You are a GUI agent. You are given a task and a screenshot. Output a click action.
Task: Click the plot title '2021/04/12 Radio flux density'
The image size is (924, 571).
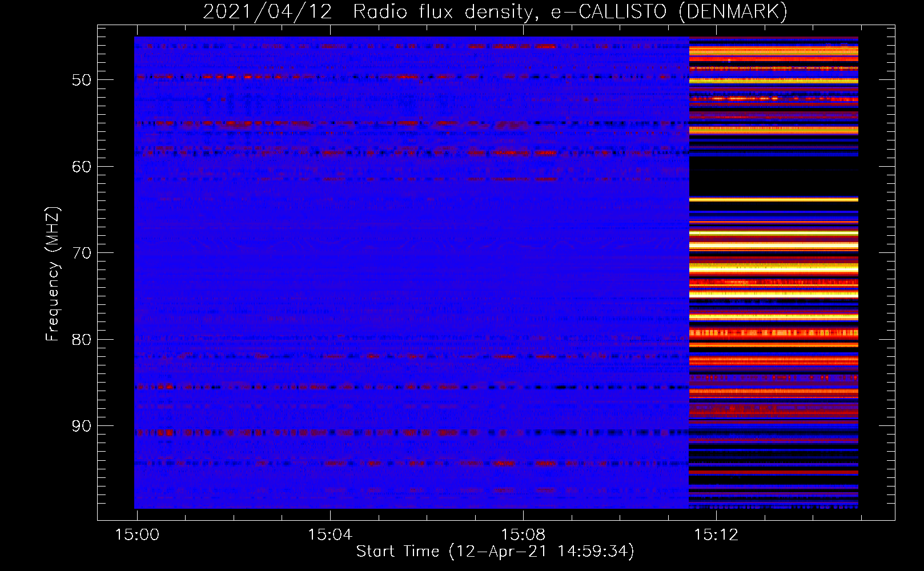click(370, 12)
